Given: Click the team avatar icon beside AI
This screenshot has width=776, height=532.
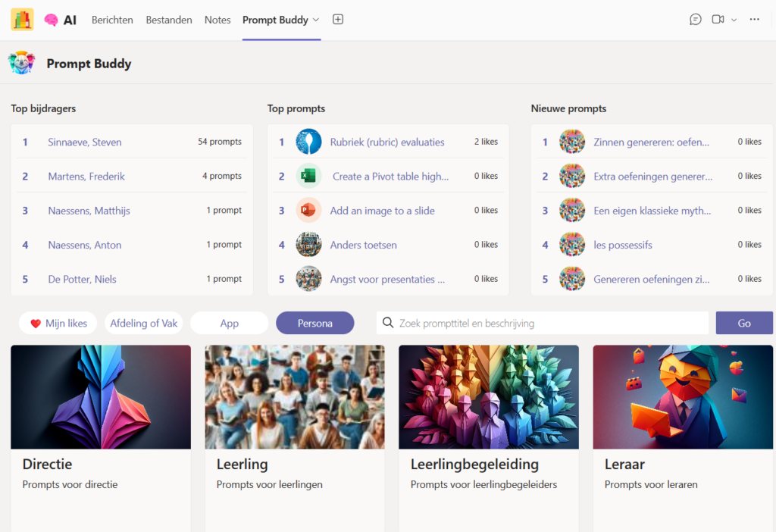Looking at the screenshot, I should pos(22,20).
